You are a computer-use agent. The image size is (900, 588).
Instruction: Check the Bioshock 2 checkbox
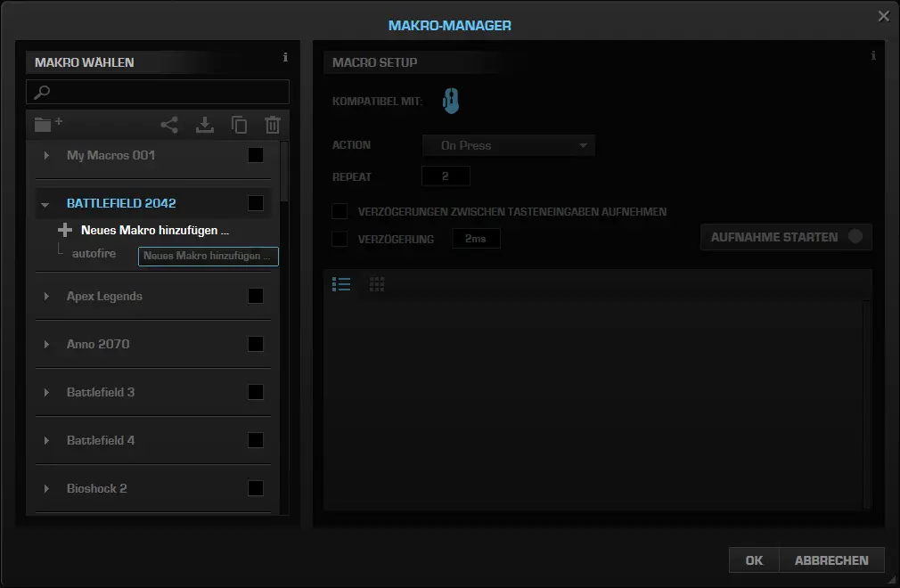(256, 488)
